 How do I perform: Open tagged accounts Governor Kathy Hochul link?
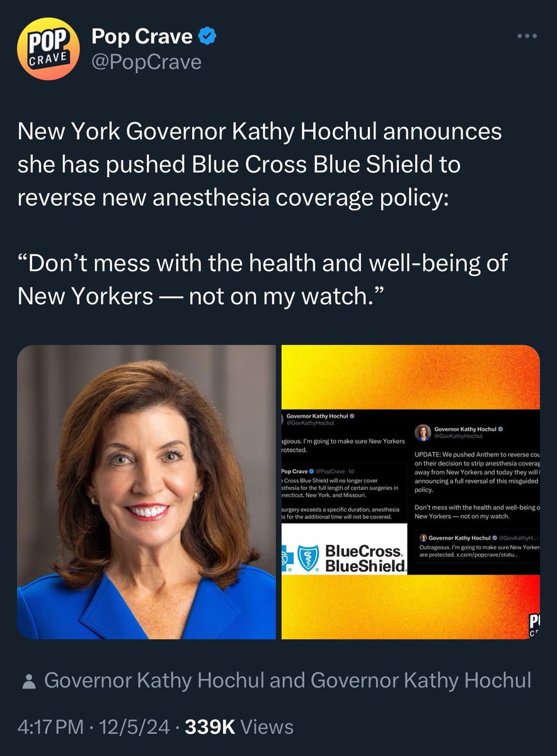(287, 680)
